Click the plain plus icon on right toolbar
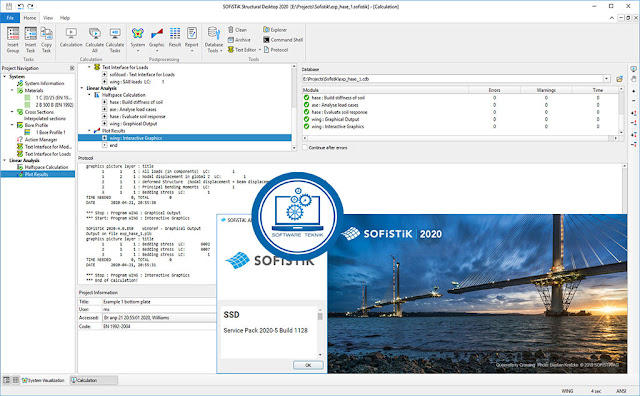The height and width of the screenshot is (396, 640). pyautogui.click(x=633, y=91)
